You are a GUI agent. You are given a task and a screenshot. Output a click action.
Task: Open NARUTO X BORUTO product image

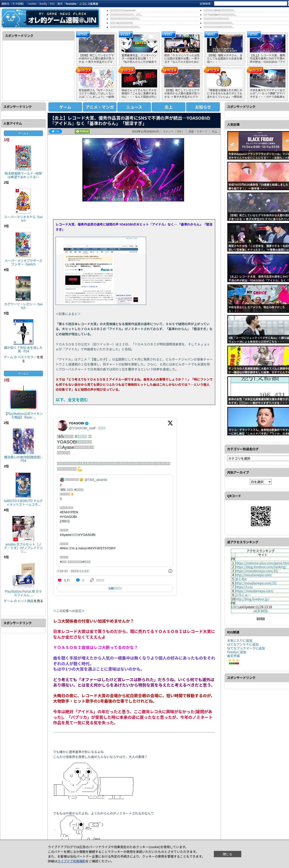coord(23,485)
